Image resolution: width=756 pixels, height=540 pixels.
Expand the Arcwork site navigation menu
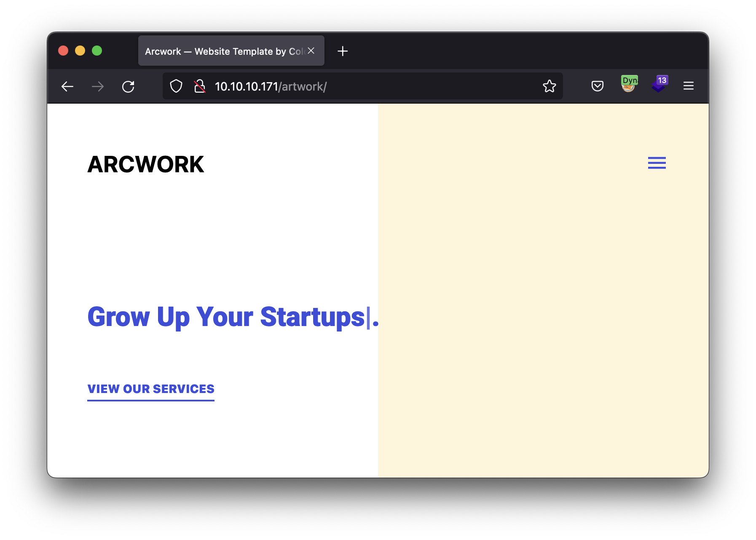tap(657, 163)
